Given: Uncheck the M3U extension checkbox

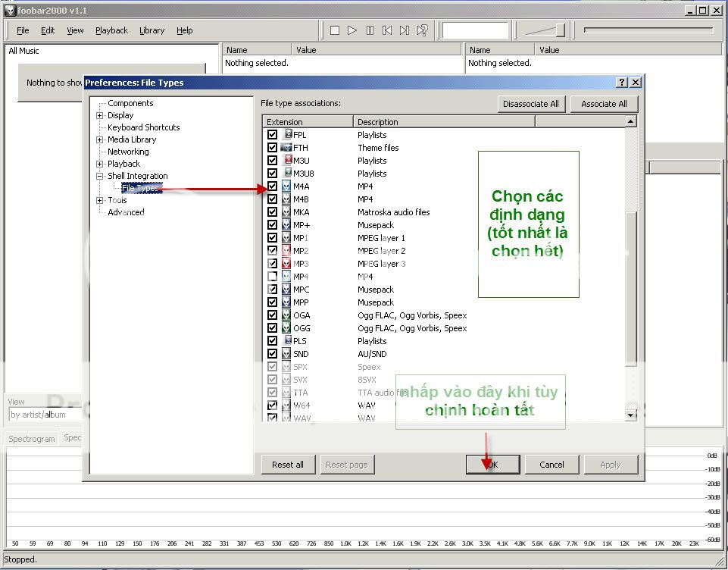Looking at the screenshot, I should point(273,161).
